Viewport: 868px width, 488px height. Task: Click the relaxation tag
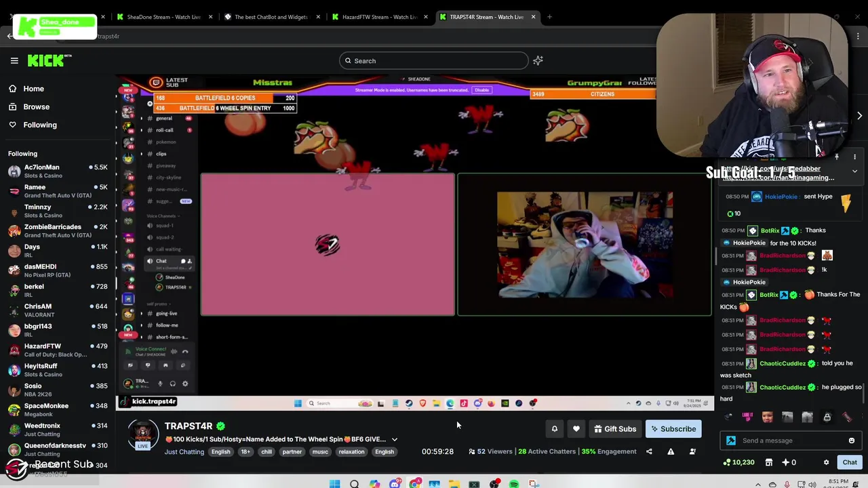click(351, 452)
